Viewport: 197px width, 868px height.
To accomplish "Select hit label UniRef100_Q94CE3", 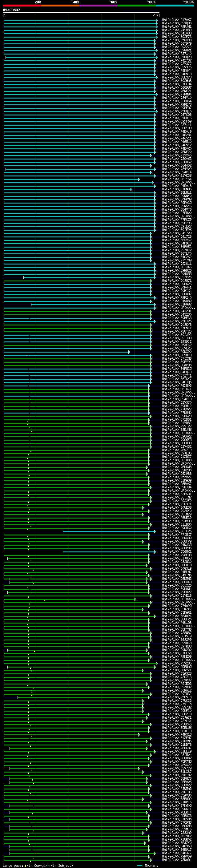I will [x=176, y=399].
